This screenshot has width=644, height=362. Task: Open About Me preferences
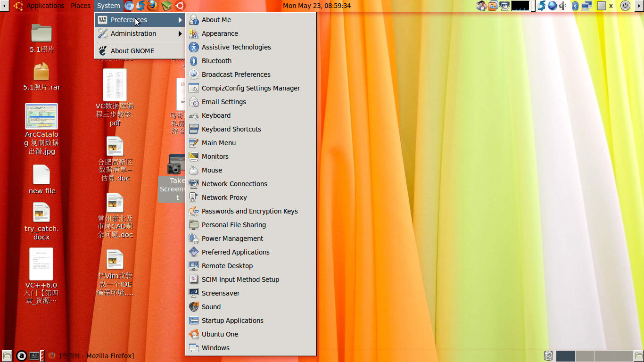tap(250, 20)
